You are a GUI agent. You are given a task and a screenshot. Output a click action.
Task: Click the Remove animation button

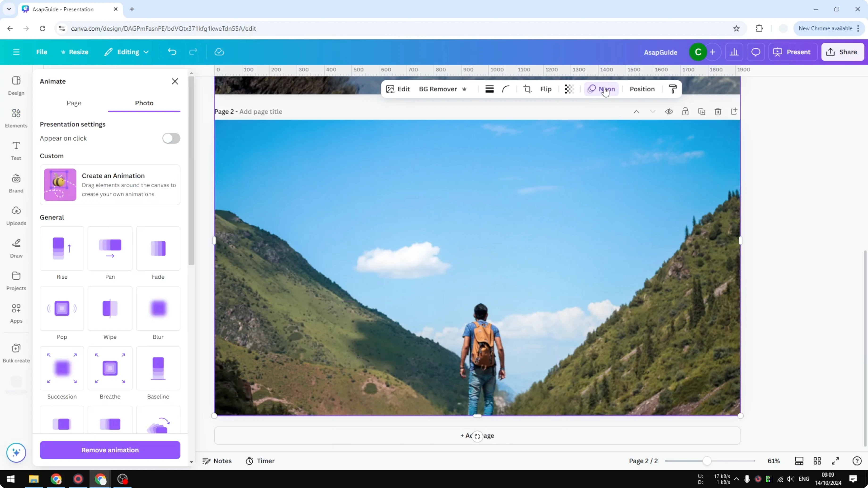(x=110, y=450)
